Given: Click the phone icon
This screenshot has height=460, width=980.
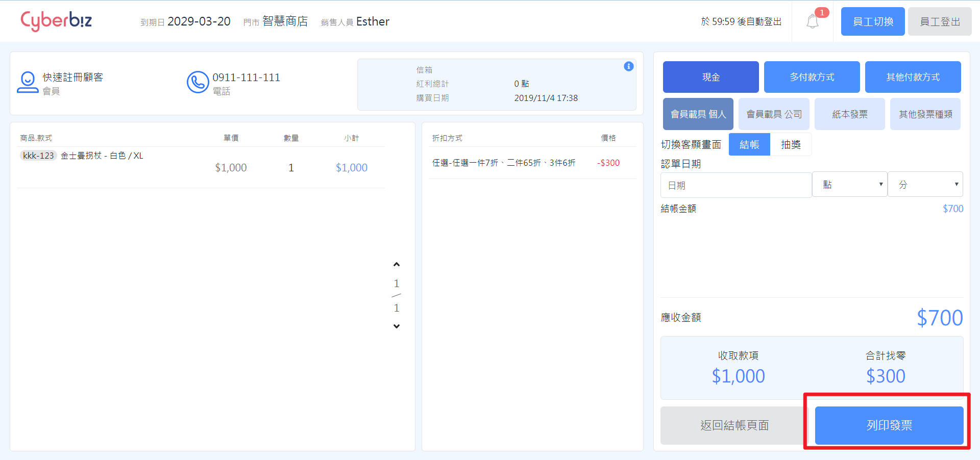Looking at the screenshot, I should click(x=198, y=82).
